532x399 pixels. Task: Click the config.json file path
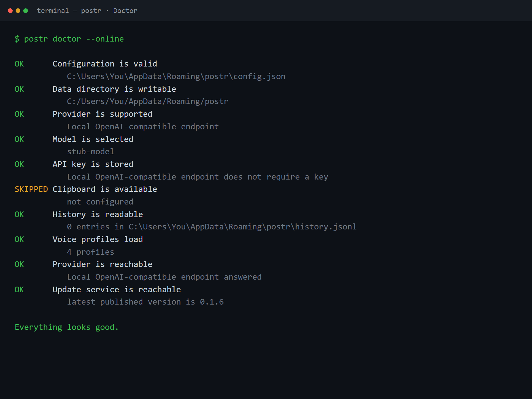click(x=176, y=76)
